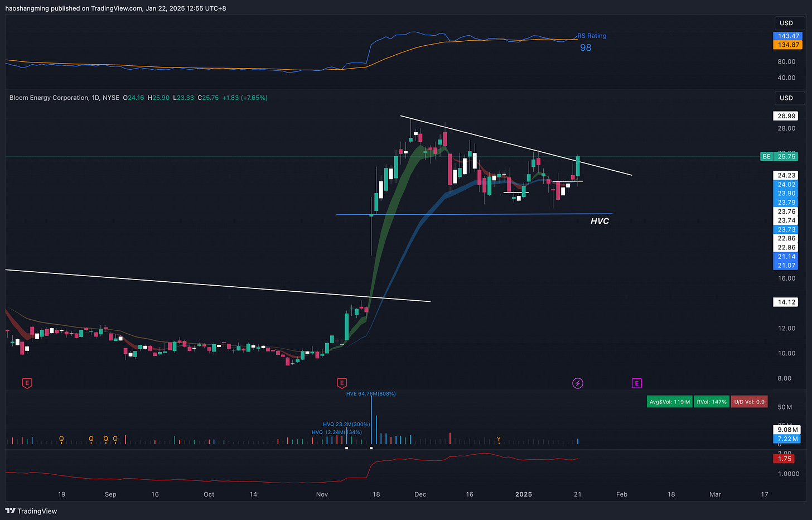This screenshot has width=812, height=520.
Task: Click the red earnings E marker near November
Action: (x=342, y=383)
